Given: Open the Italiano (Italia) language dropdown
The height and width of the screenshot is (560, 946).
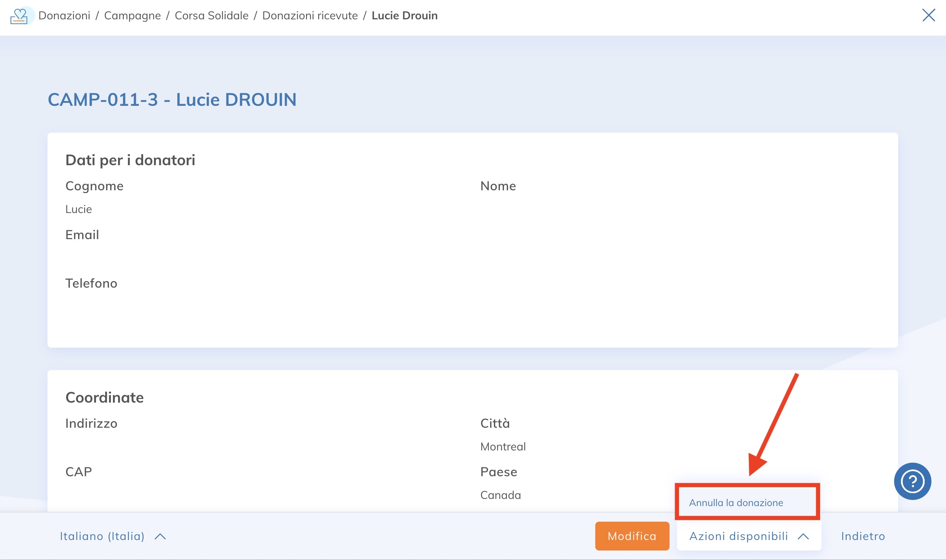Looking at the screenshot, I should [102, 536].
